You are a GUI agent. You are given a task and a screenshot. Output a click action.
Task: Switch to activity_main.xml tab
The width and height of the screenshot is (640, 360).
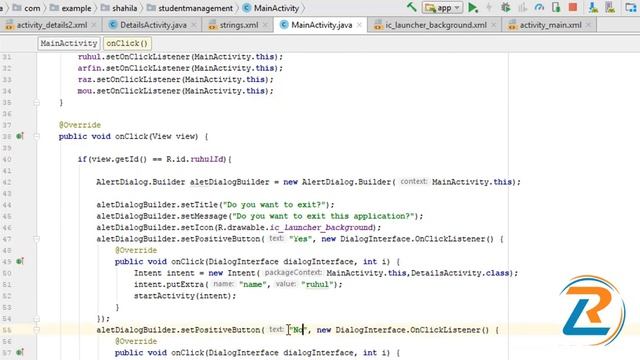pyautogui.click(x=550, y=25)
